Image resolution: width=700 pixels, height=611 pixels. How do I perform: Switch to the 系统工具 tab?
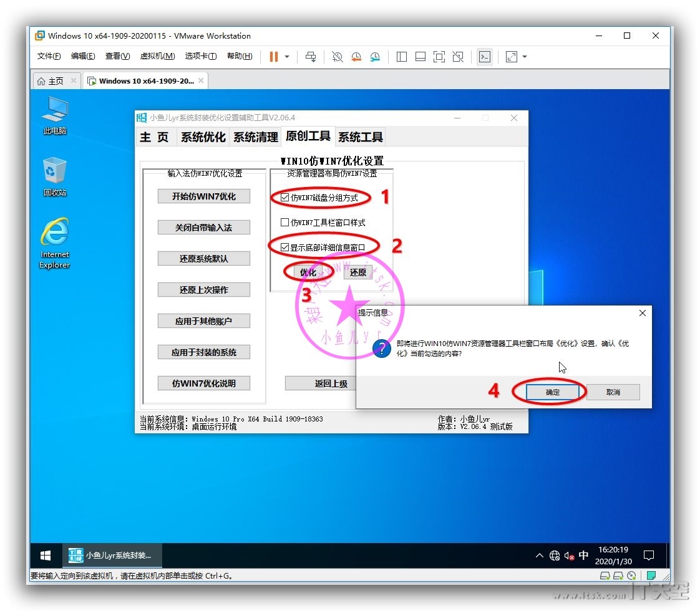(x=360, y=137)
